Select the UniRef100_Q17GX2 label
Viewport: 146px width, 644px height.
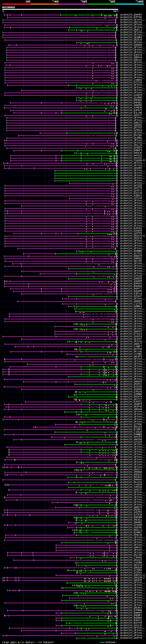point(131,253)
